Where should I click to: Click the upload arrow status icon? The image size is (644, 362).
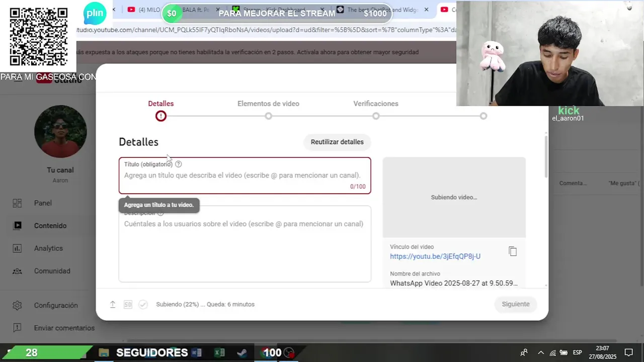113,304
